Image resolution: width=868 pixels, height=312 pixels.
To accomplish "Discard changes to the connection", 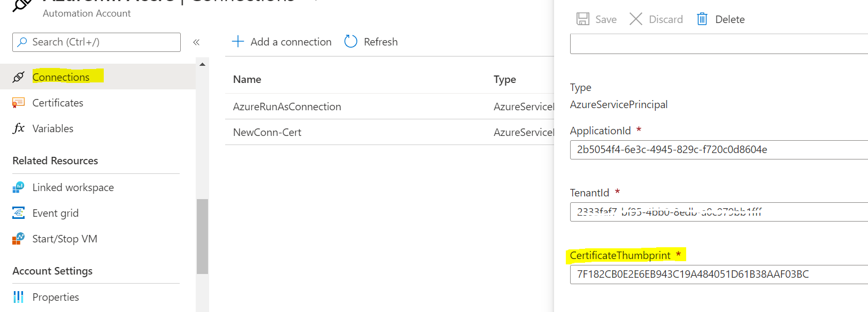I will pyautogui.click(x=656, y=19).
